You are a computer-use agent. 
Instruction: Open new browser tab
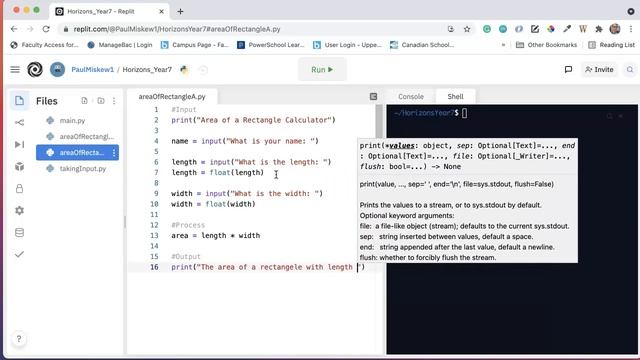pos(180,11)
